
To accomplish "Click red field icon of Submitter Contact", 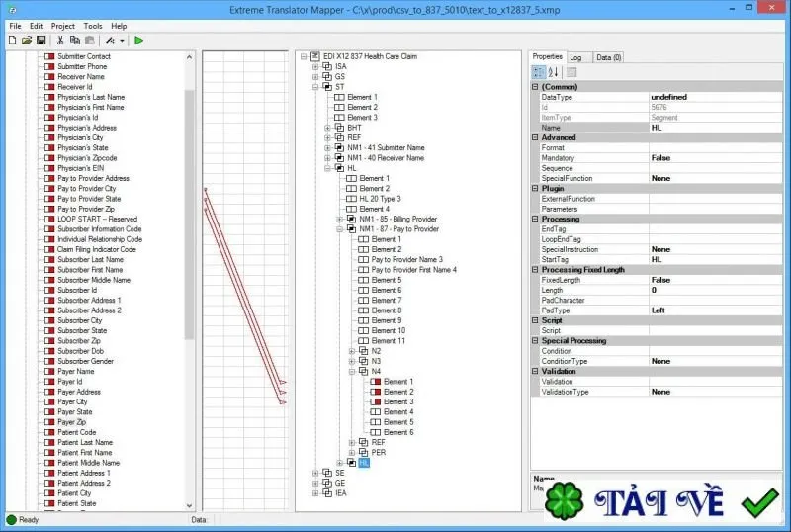I will 49,56.
